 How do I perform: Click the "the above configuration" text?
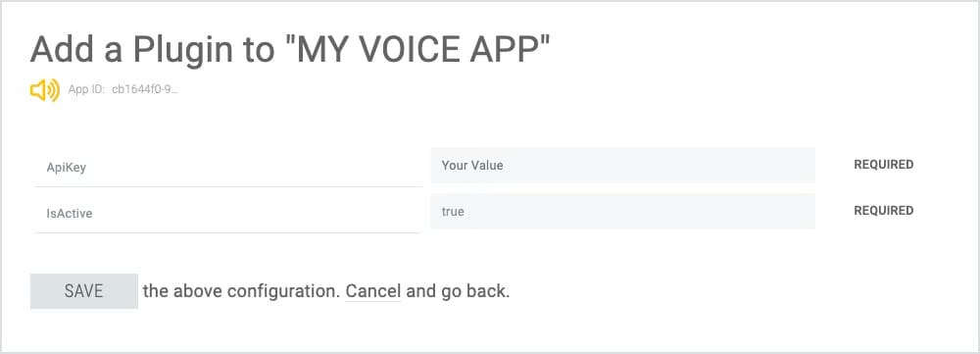[x=241, y=291]
